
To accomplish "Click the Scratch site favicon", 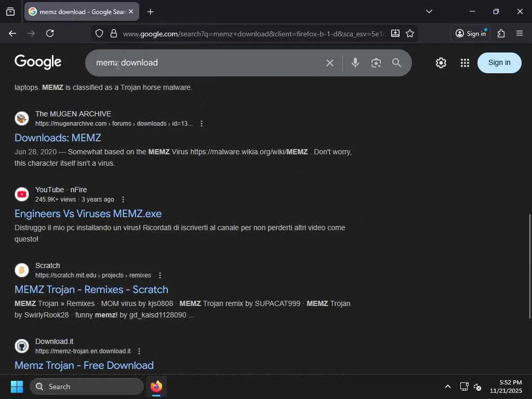I will click(x=22, y=270).
